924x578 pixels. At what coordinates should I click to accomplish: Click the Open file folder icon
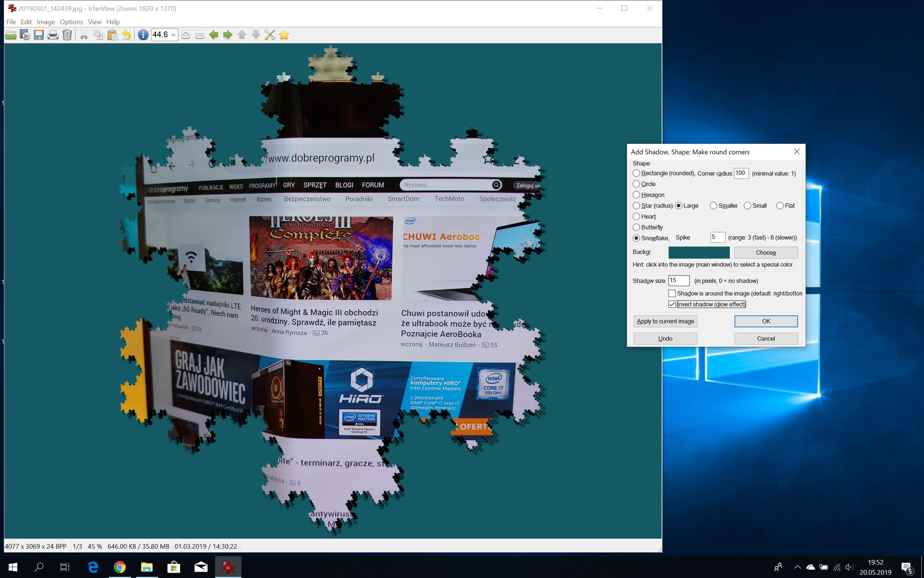click(11, 35)
